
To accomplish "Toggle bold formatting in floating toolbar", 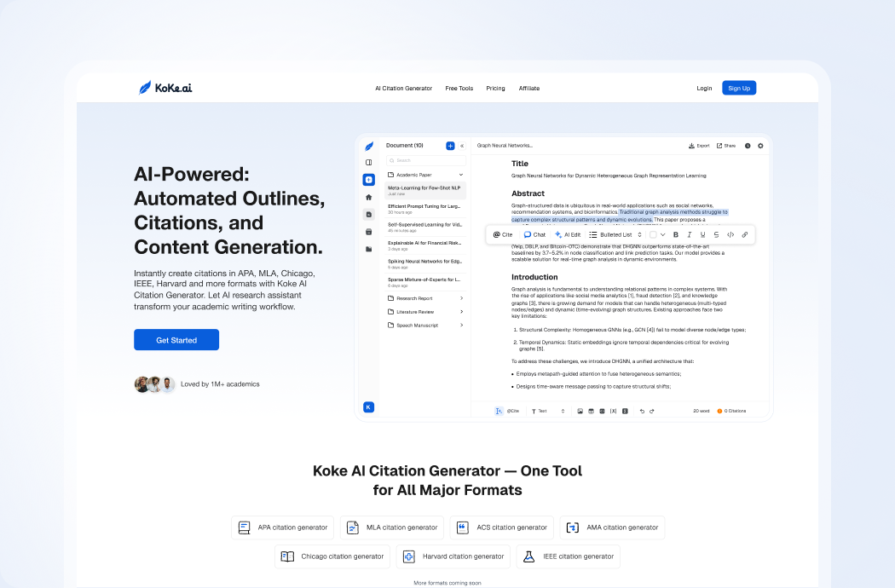I will (676, 234).
